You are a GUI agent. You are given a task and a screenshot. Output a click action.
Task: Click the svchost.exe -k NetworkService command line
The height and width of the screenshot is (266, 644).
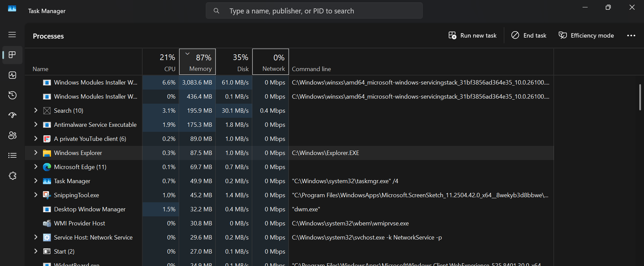pyautogui.click(x=367, y=237)
